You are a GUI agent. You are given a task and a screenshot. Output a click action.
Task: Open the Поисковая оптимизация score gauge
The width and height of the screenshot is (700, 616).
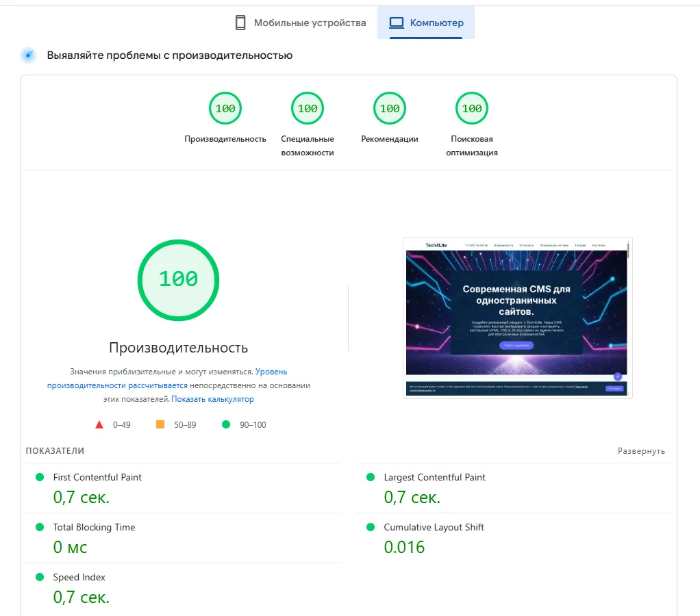tap(472, 109)
